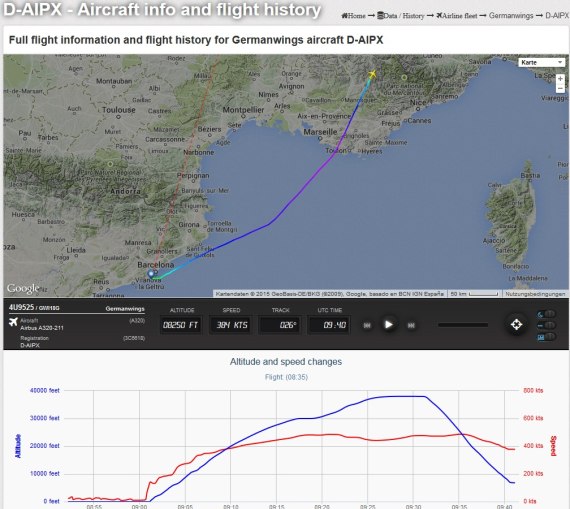Screen dimensions: 570x509
Task: Click the Home icon in breadcrumb
Action: click(x=344, y=16)
